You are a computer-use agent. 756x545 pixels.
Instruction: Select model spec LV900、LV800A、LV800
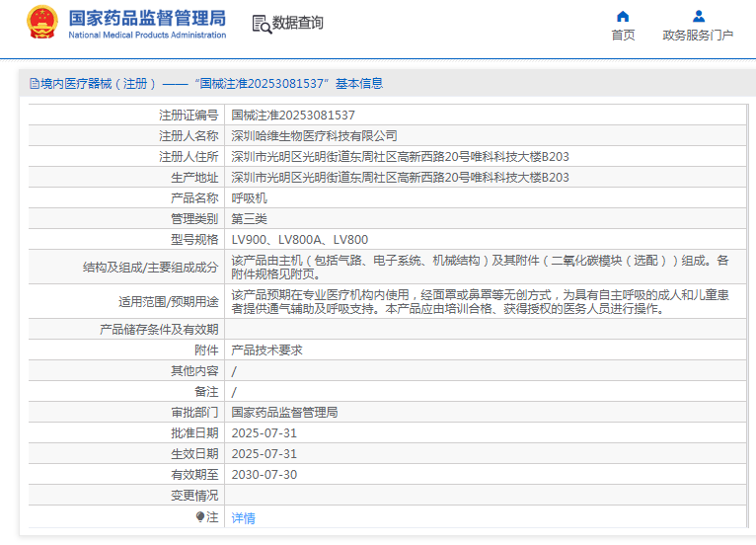point(300,240)
